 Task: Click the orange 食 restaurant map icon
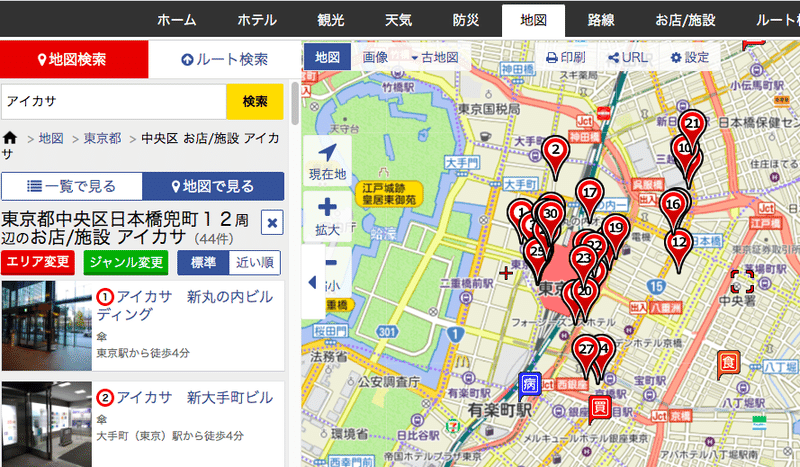[x=728, y=364]
